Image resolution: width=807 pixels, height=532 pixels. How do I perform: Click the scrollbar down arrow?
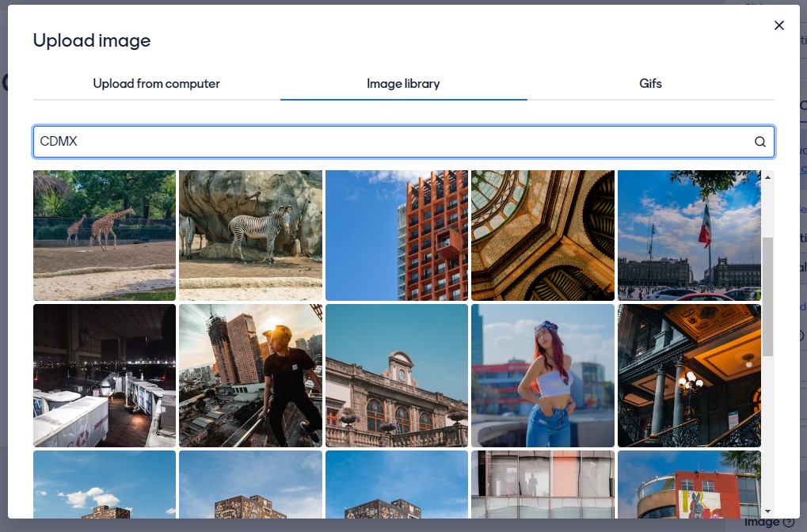point(767,511)
